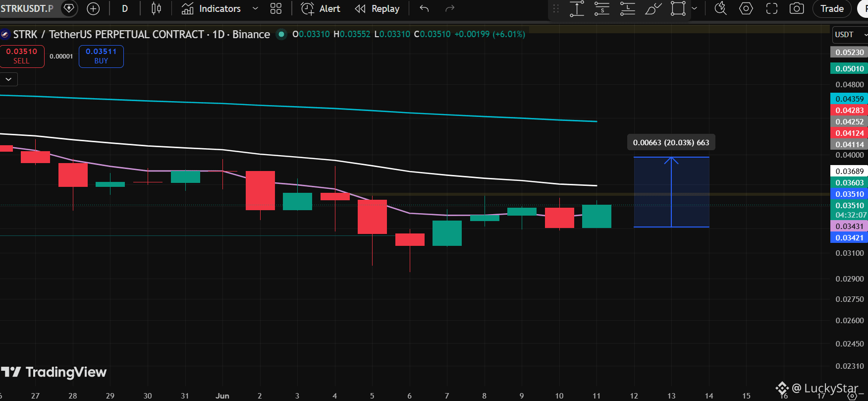This screenshot has width=868, height=401.
Task: Start bar Replay mode
Action: [x=378, y=8]
